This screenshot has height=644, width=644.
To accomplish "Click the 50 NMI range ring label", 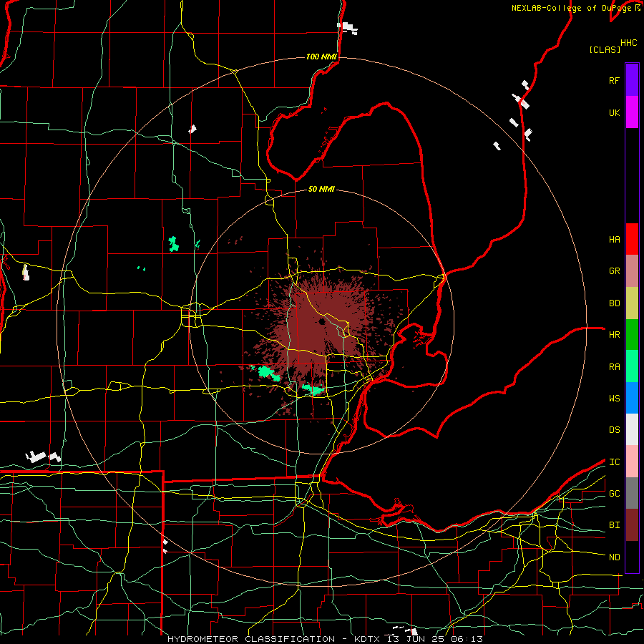I will tap(321, 189).
